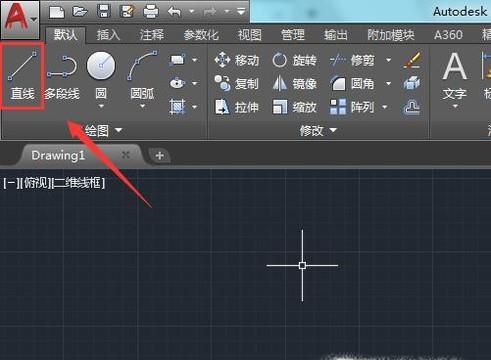
Task: Switch to the 附加模块 ribbon tab
Action: pyautogui.click(x=391, y=35)
